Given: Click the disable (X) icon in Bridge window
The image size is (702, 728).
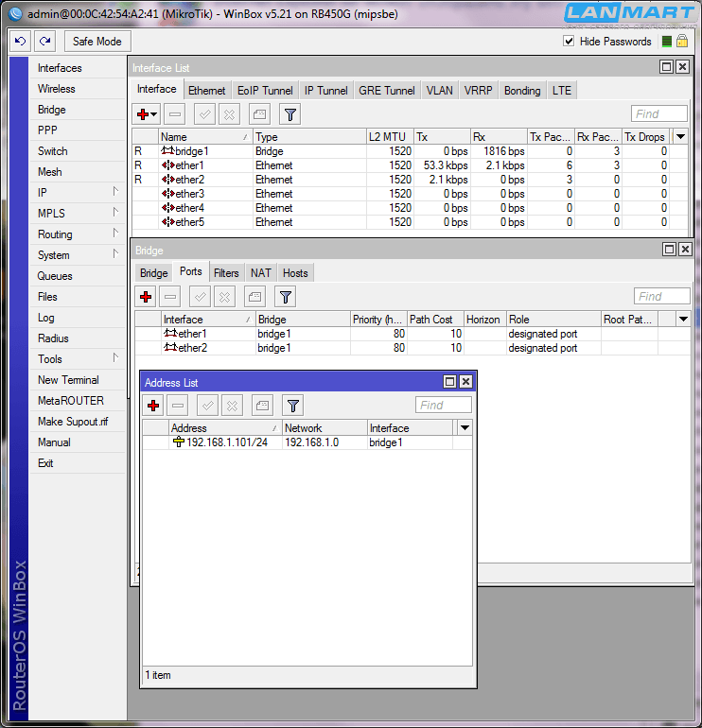Looking at the screenshot, I should [x=225, y=297].
